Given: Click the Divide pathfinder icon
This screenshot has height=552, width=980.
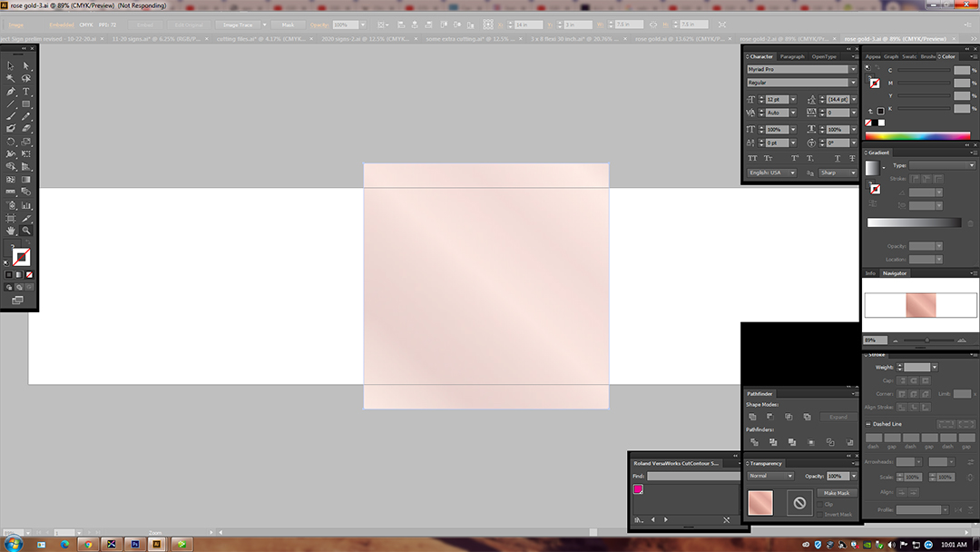Looking at the screenshot, I should tap(754, 443).
